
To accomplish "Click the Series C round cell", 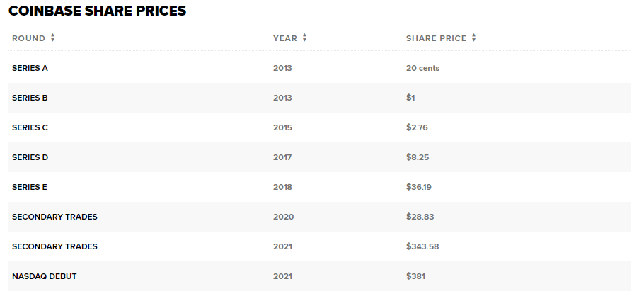I will (30, 127).
